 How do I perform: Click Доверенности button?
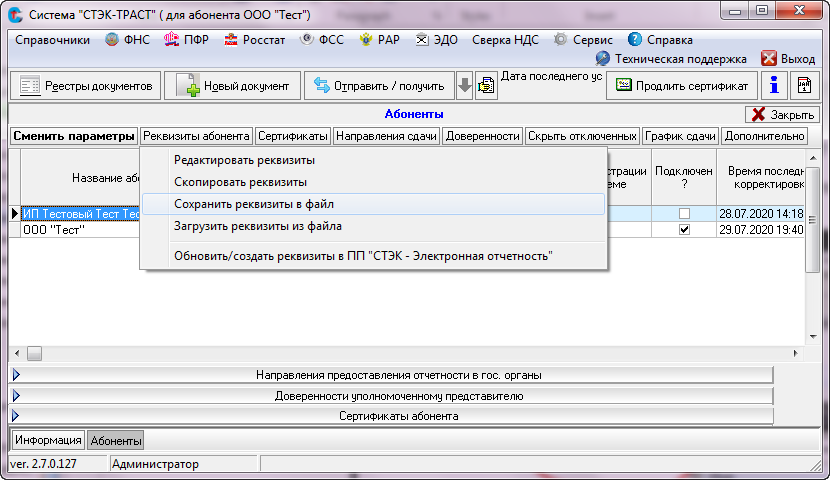[483, 136]
